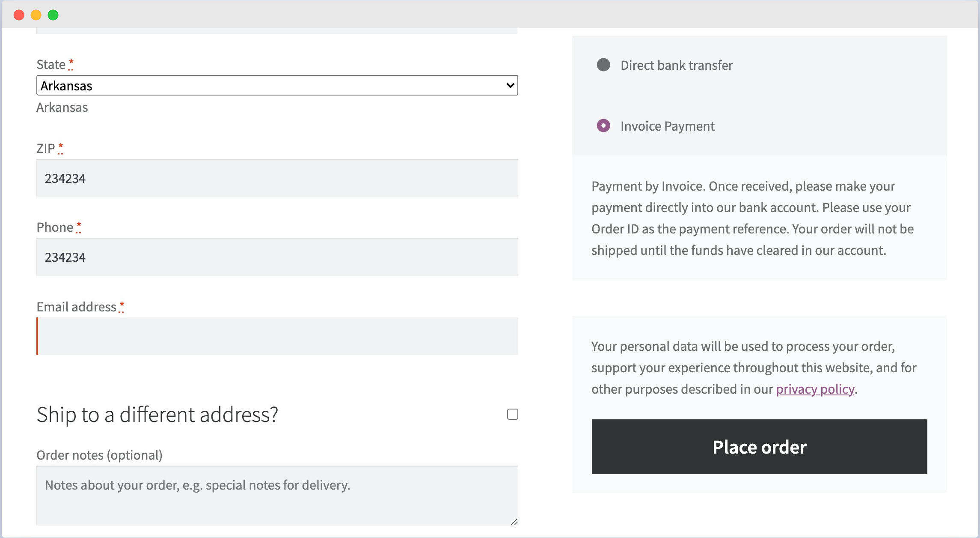Click the Order notes (optional) label
This screenshot has height=538, width=980.
100,455
